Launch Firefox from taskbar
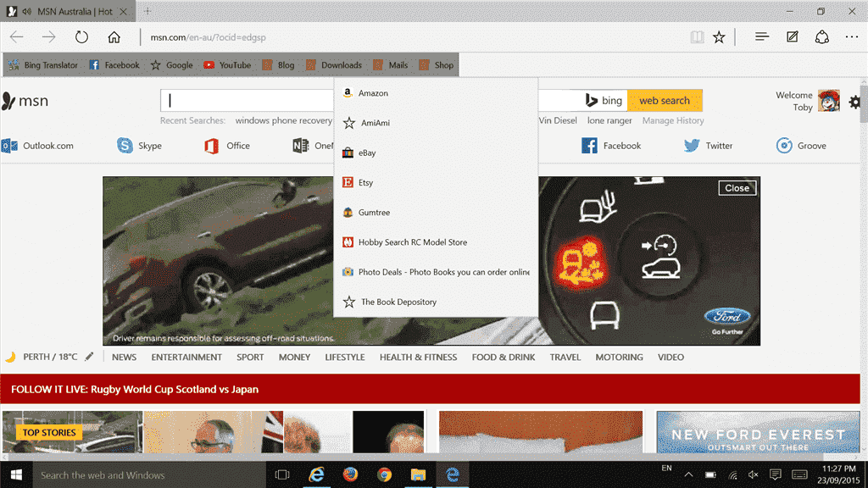The image size is (868, 488). (x=350, y=474)
